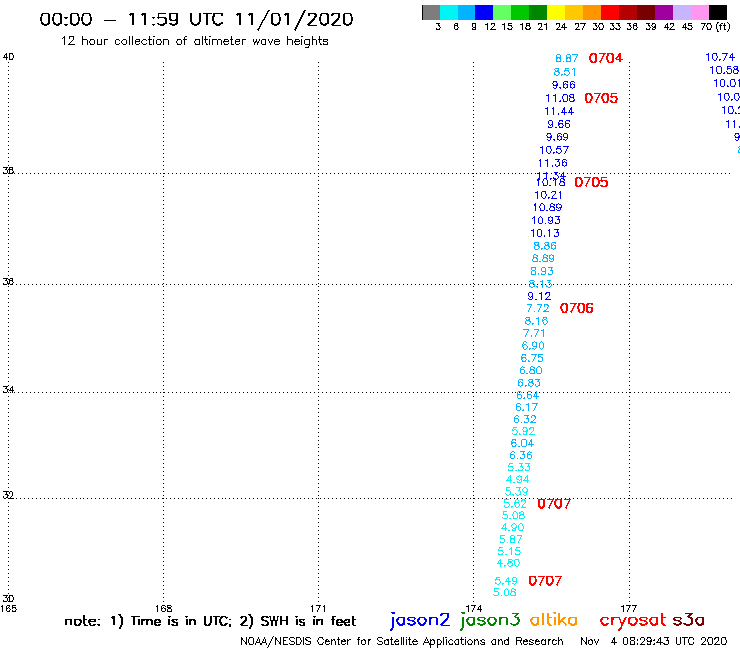Click the wave height value 5.92

click(x=523, y=431)
